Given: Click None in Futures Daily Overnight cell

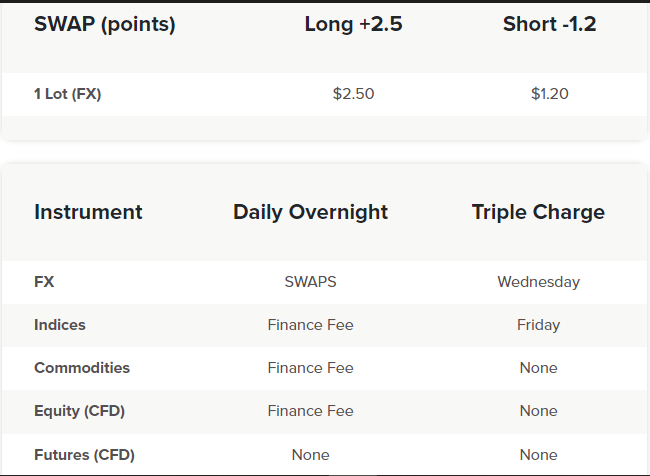Looking at the screenshot, I should [x=310, y=455].
